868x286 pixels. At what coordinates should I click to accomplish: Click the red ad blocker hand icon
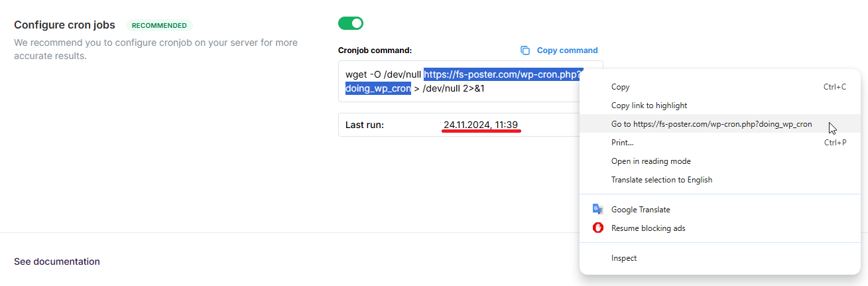pyautogui.click(x=597, y=228)
